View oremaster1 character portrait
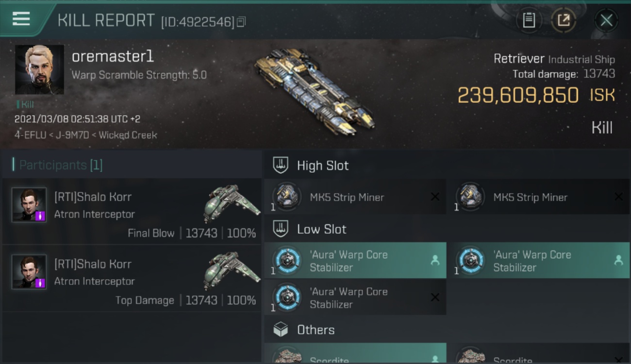Screen dimensions: 631x364 [x=39, y=69]
